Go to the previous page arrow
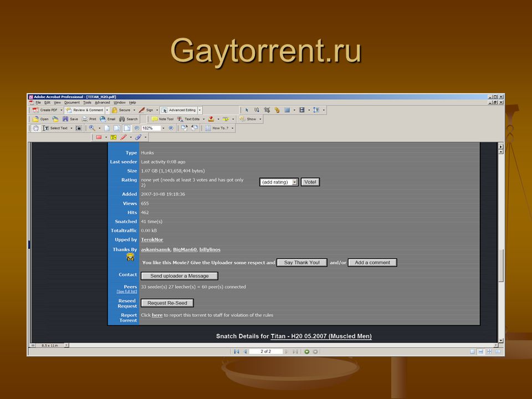Screen dimensions: 532x399 pyautogui.click(x=245, y=351)
